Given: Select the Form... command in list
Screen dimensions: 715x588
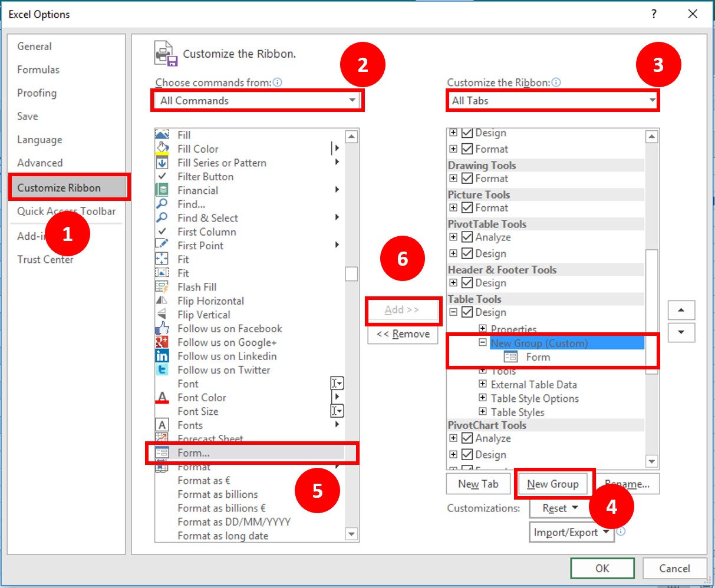Looking at the screenshot, I should 193,453.
